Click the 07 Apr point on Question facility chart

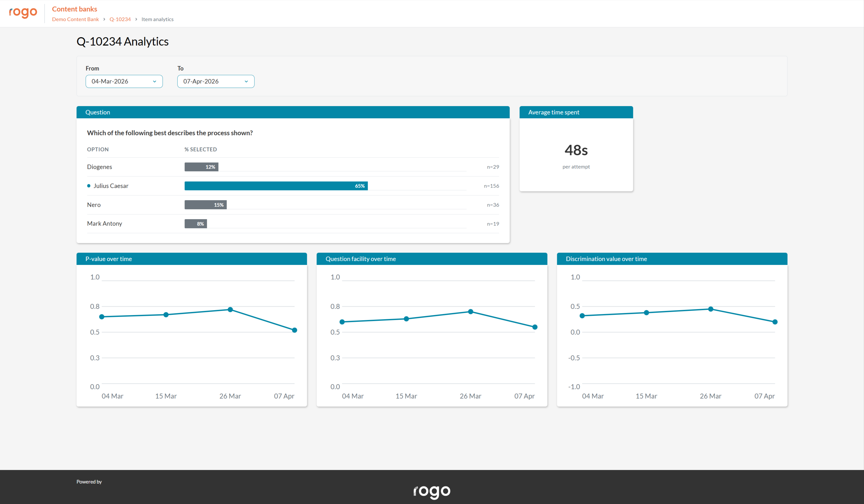point(535,327)
